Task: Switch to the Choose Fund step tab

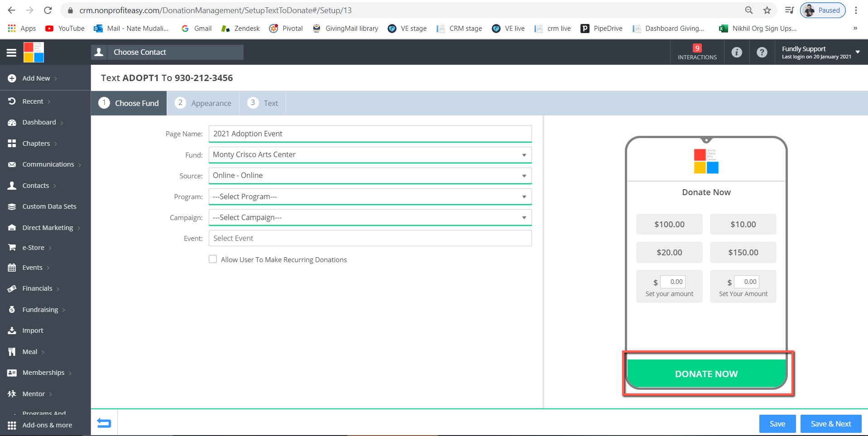Action: [129, 103]
